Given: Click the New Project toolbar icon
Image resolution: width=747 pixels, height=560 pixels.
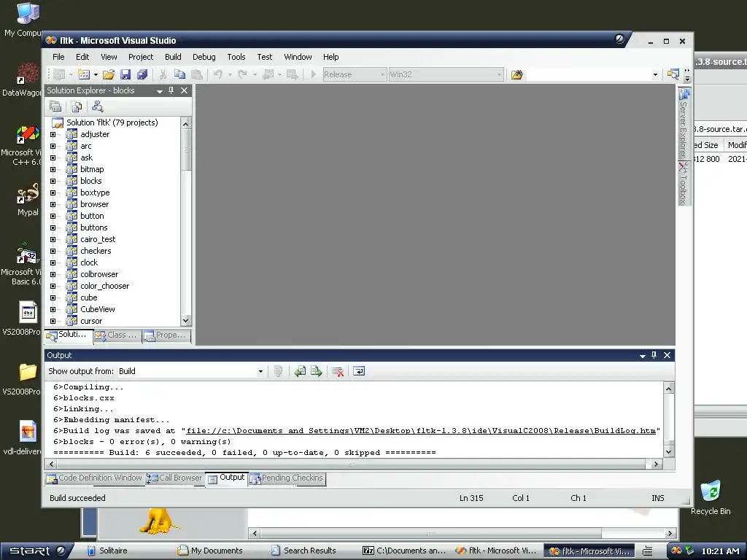Looking at the screenshot, I should click(59, 74).
